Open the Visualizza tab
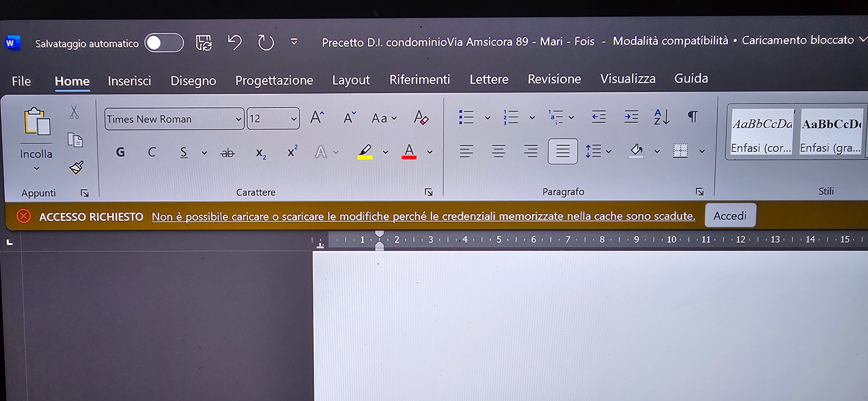Viewport: 868px width, 401px height. tap(628, 79)
